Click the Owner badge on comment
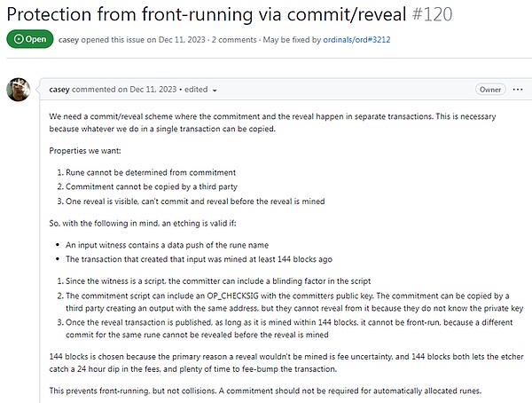The image size is (532, 403). (490, 90)
